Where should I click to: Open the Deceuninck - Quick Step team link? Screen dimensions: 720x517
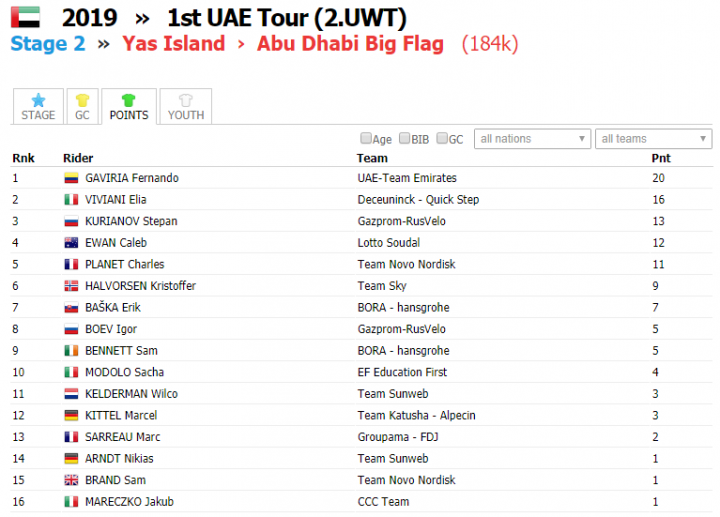pos(418,200)
